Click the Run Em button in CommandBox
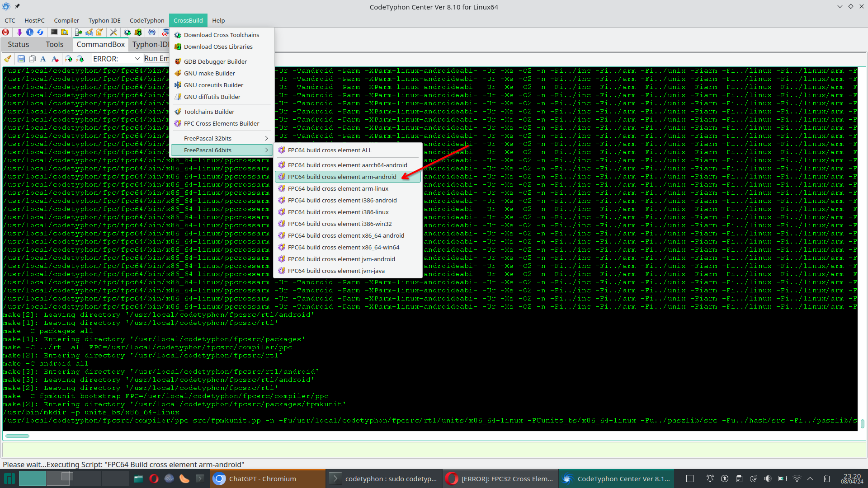Screen dimensions: 868x488 coord(156,59)
